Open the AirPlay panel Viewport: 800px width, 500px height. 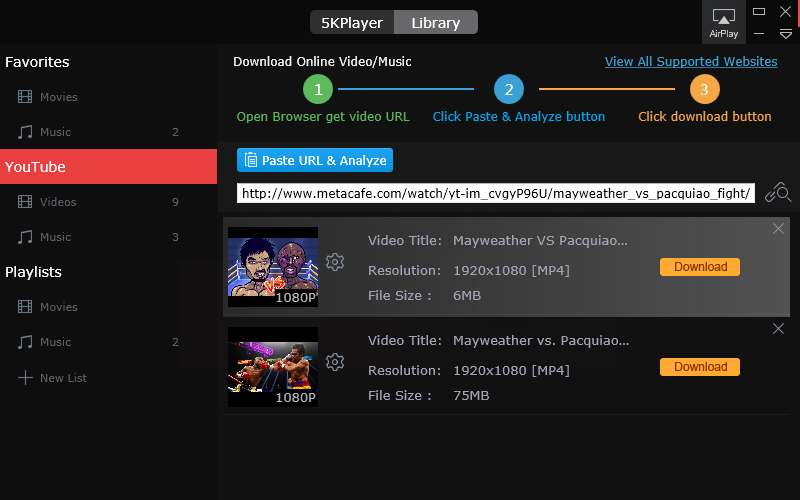(x=723, y=23)
